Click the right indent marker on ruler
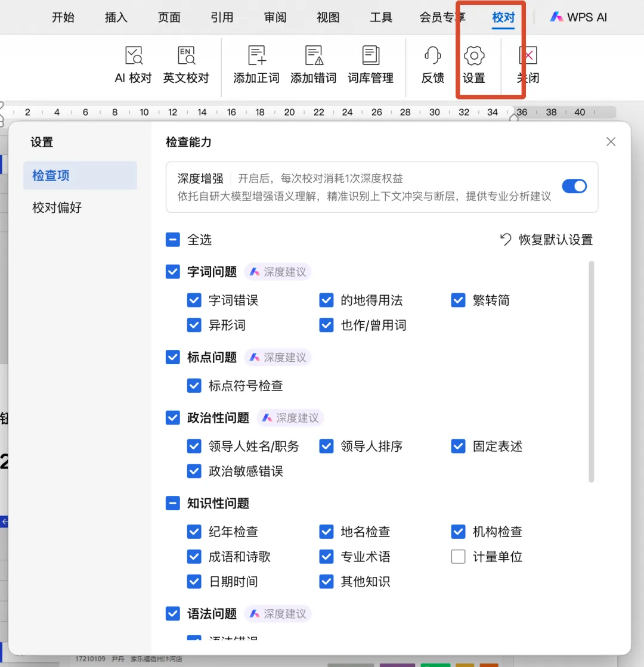Image resolution: width=644 pixels, height=667 pixels. coord(514,117)
